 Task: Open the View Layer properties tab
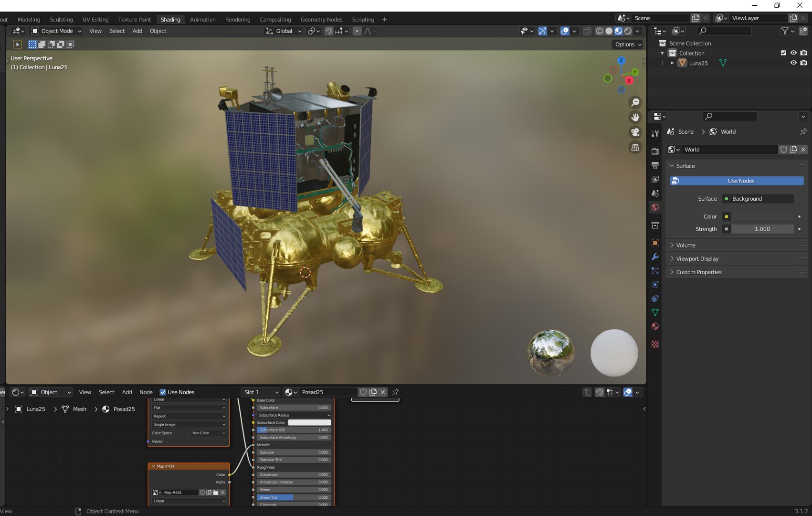point(655,179)
